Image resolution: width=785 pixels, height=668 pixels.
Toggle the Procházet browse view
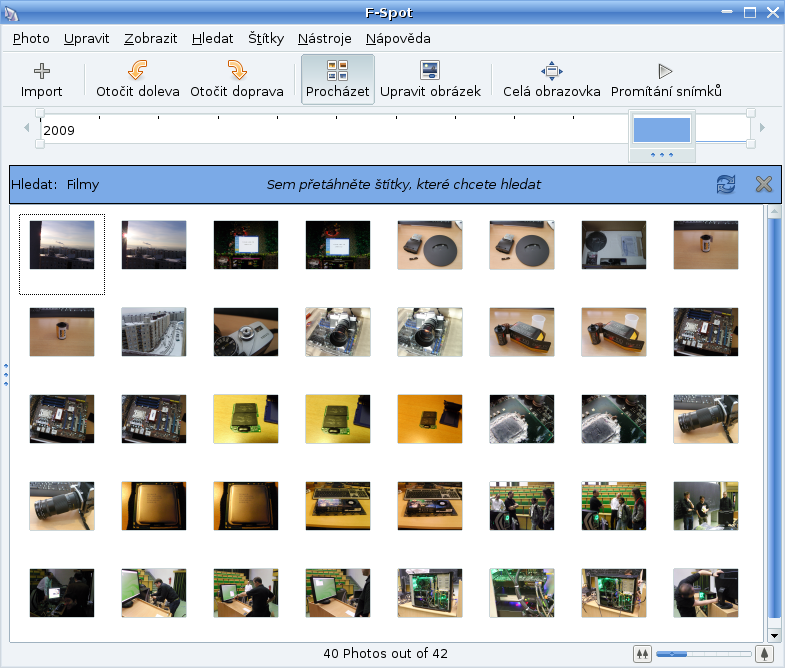pos(337,80)
